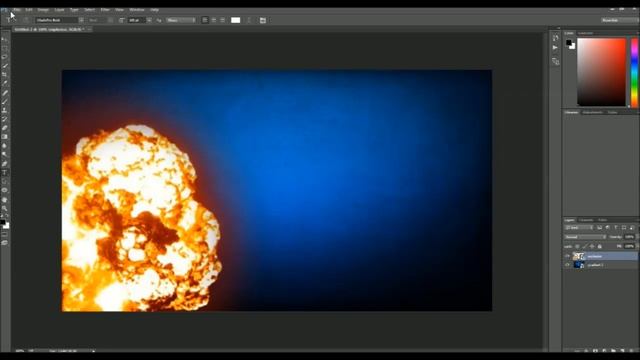The width and height of the screenshot is (640, 360).
Task: Open the Image menu
Action: pyautogui.click(x=43, y=9)
